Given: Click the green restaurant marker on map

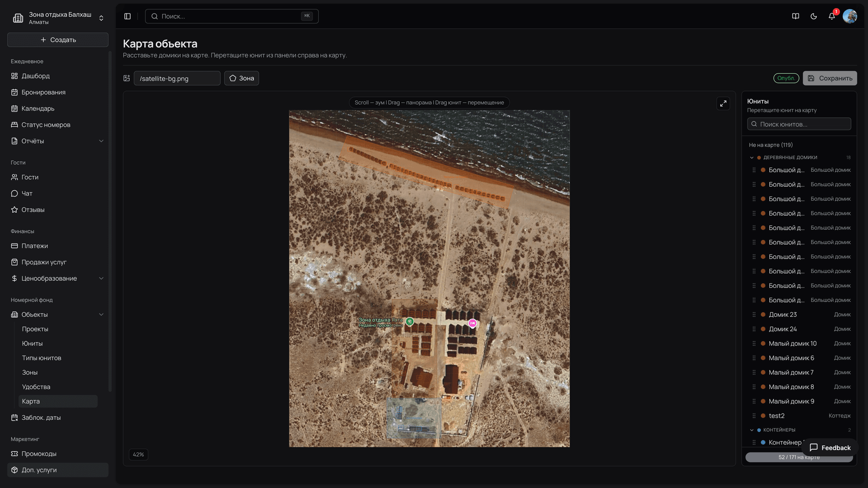Looking at the screenshot, I should (x=410, y=321).
